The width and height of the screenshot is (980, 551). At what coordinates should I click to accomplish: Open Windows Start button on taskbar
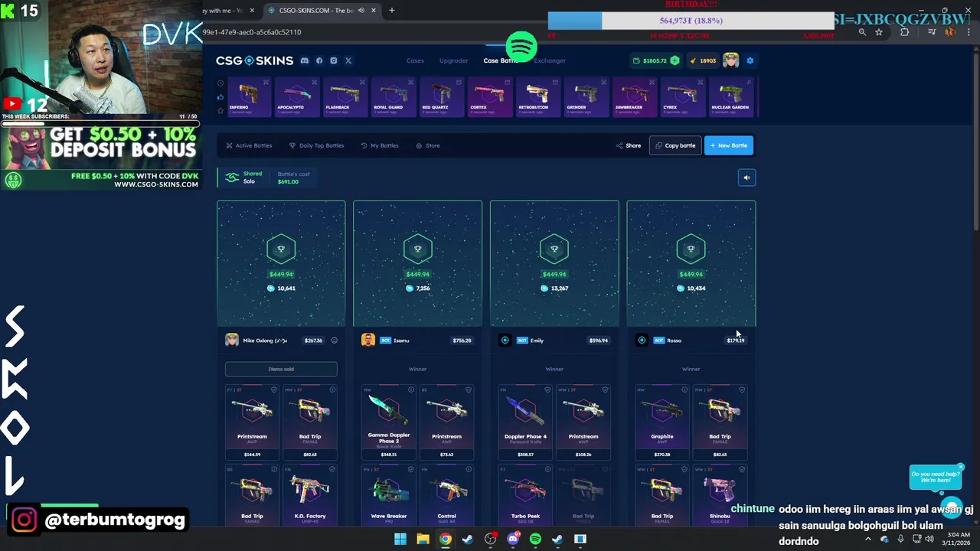pyautogui.click(x=400, y=539)
